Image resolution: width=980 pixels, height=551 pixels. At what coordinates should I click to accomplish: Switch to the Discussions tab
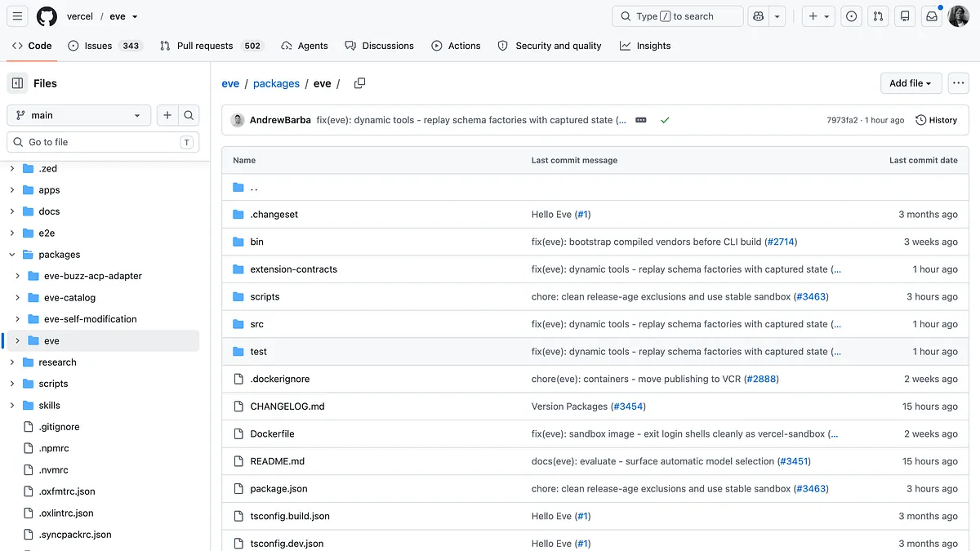[379, 46]
